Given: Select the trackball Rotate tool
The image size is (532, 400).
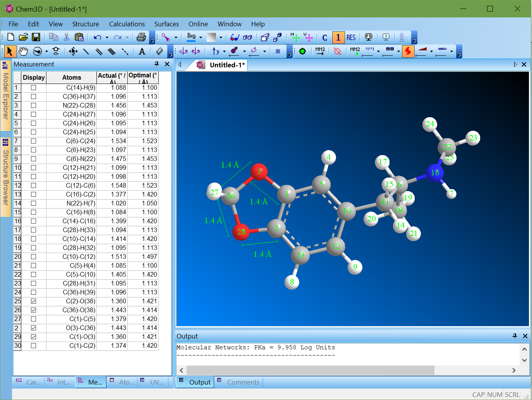Looking at the screenshot, I should pyautogui.click(x=37, y=51).
